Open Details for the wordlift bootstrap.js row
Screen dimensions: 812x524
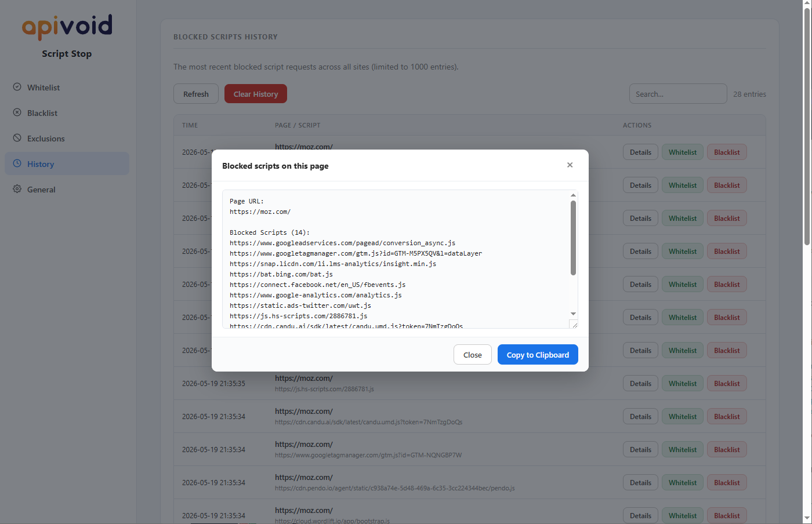(640, 516)
